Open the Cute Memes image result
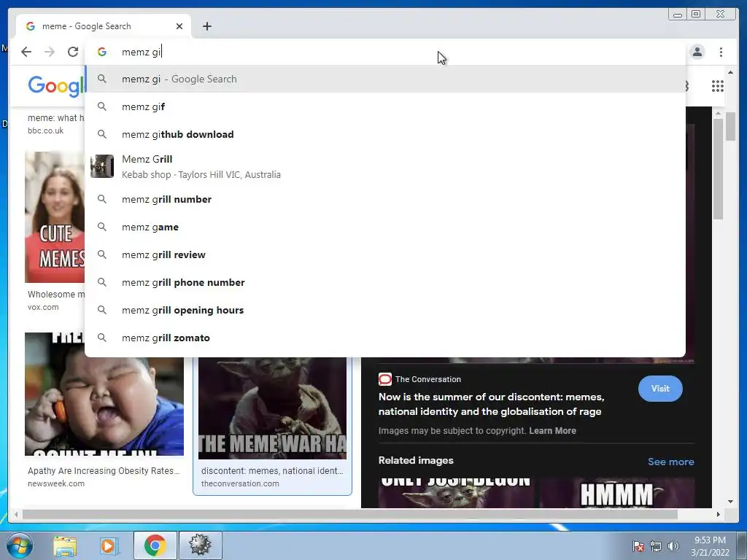Screen dimensions: 747x560 coord(54,217)
